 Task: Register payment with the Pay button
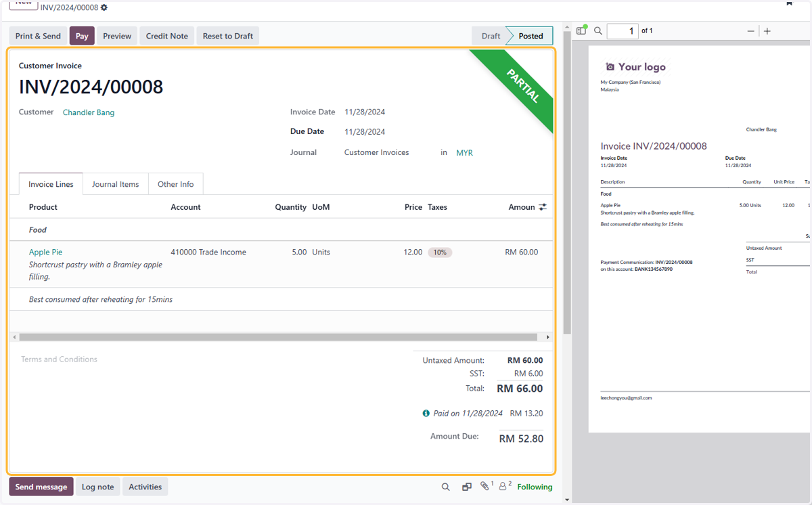[x=82, y=36]
